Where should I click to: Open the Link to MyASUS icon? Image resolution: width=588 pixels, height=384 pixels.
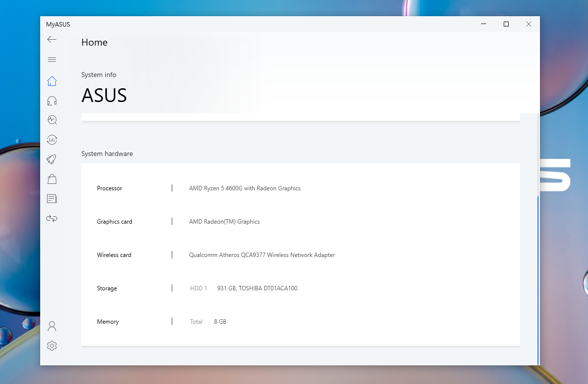pyautogui.click(x=52, y=218)
